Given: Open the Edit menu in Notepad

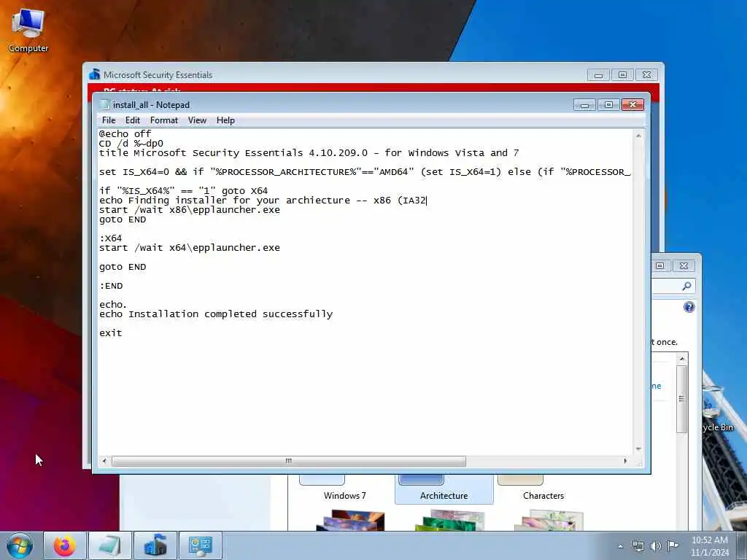Looking at the screenshot, I should point(133,120).
